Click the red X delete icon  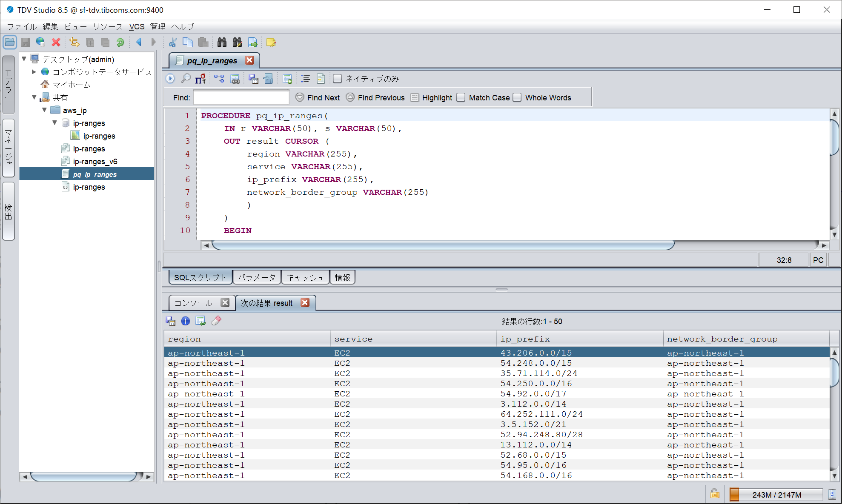[x=55, y=42]
